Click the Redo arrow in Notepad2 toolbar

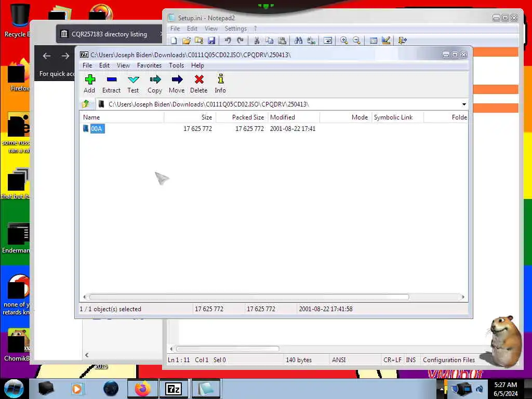pyautogui.click(x=240, y=41)
